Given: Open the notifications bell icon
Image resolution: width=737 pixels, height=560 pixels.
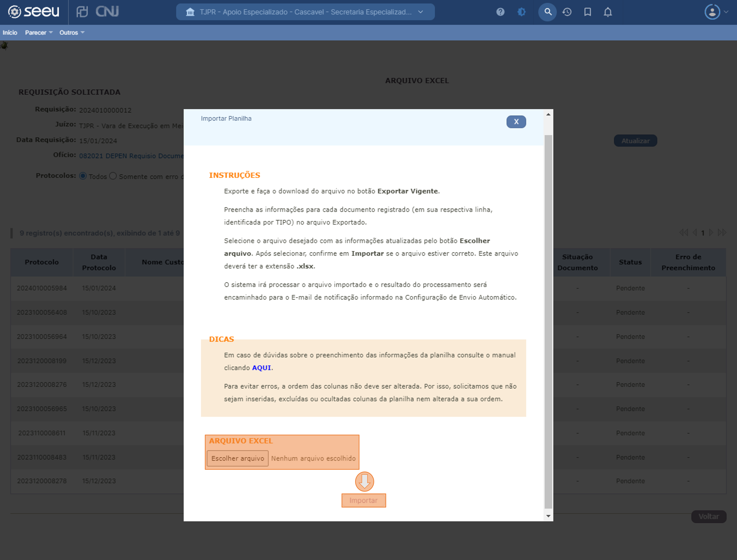Looking at the screenshot, I should 608,12.
